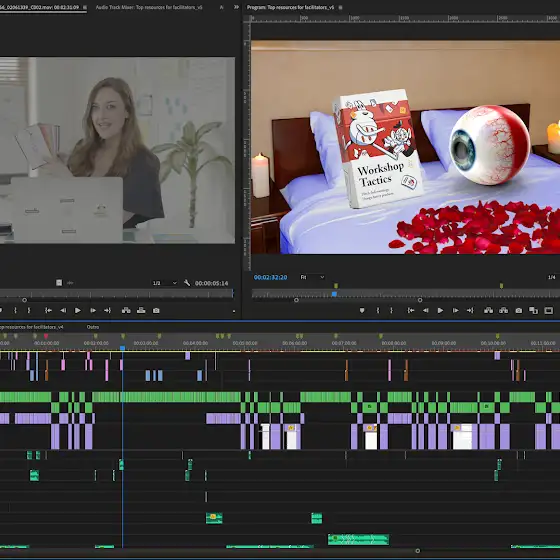The width and height of the screenshot is (560, 560).
Task: Switch to the Outro timeline tab
Action: point(93,327)
